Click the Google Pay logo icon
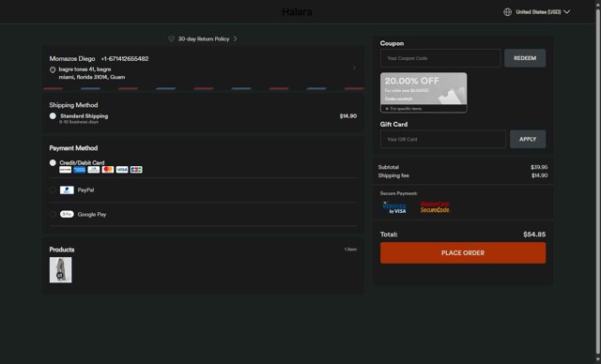The height and width of the screenshot is (364, 601). point(67,214)
